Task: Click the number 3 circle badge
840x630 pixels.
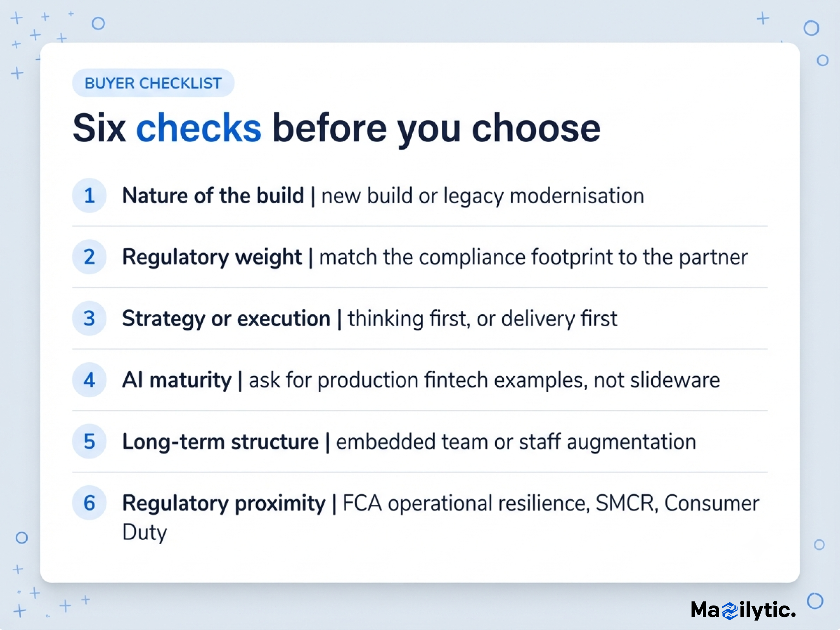Action: (89, 318)
